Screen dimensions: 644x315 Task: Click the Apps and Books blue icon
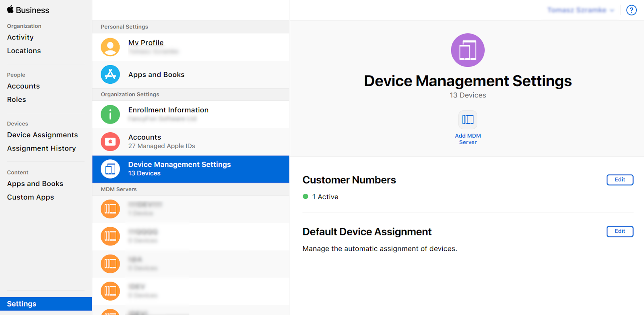110,74
